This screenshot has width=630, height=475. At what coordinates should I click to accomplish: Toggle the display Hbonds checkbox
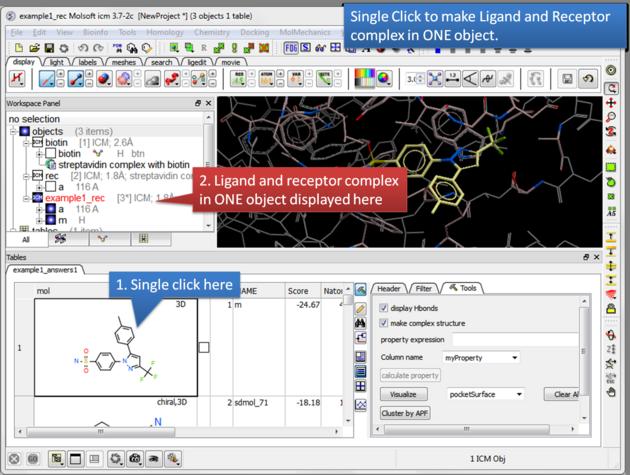coord(385,307)
